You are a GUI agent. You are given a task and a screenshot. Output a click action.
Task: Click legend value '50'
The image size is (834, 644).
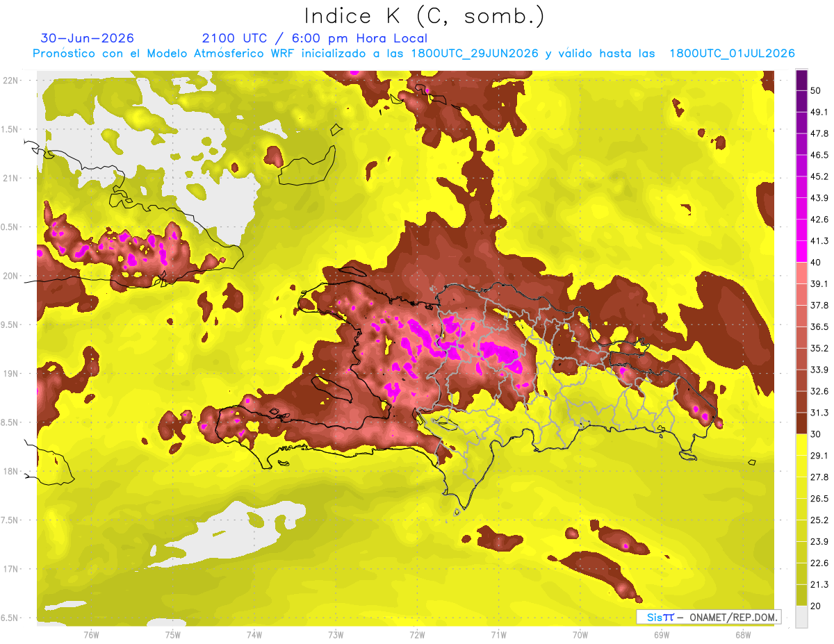(x=816, y=90)
